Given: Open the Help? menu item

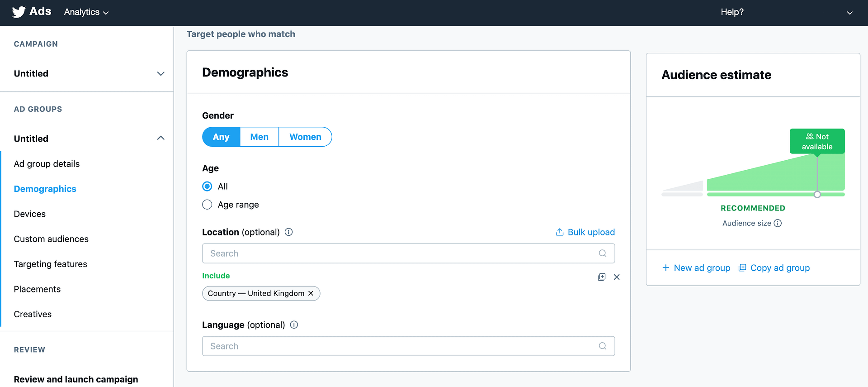Looking at the screenshot, I should [732, 12].
